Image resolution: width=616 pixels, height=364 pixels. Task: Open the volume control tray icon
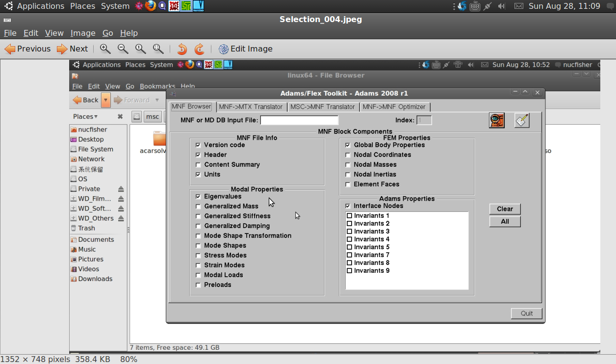[501, 6]
